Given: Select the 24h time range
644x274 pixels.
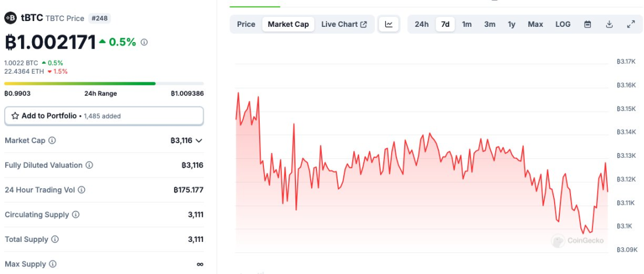Looking at the screenshot, I should tap(422, 25).
